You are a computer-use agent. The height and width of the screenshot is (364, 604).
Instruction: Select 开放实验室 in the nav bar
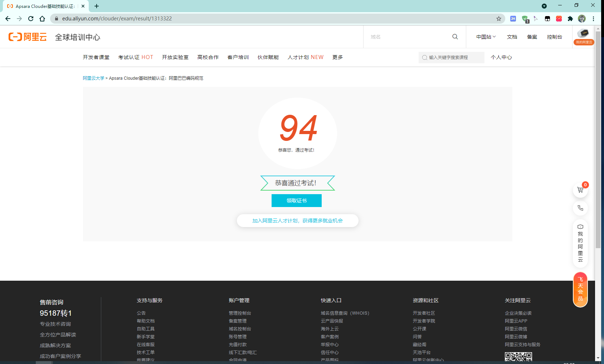pyautogui.click(x=175, y=57)
